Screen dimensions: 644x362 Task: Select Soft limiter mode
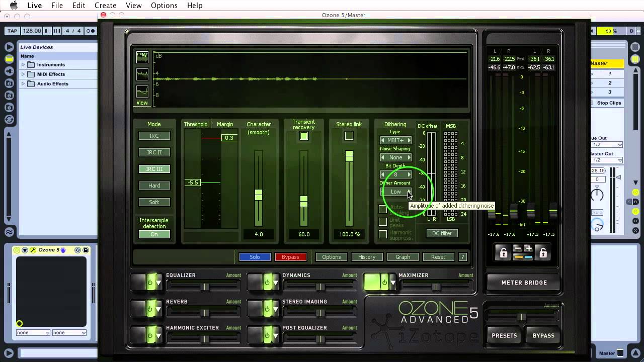154,202
